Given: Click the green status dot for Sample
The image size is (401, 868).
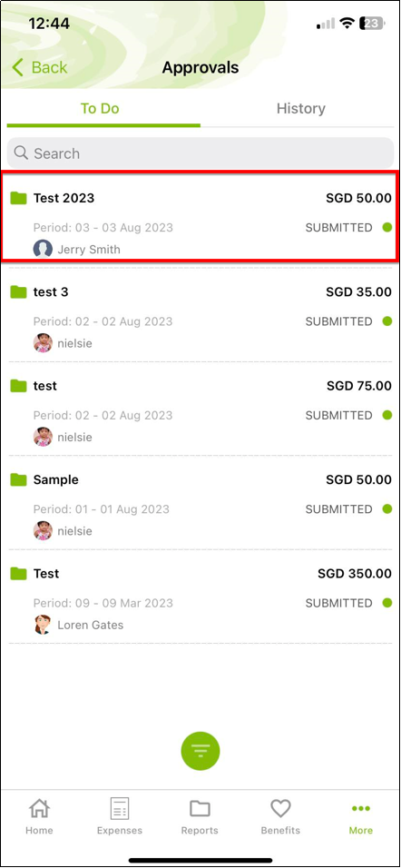Looking at the screenshot, I should pyautogui.click(x=387, y=508).
